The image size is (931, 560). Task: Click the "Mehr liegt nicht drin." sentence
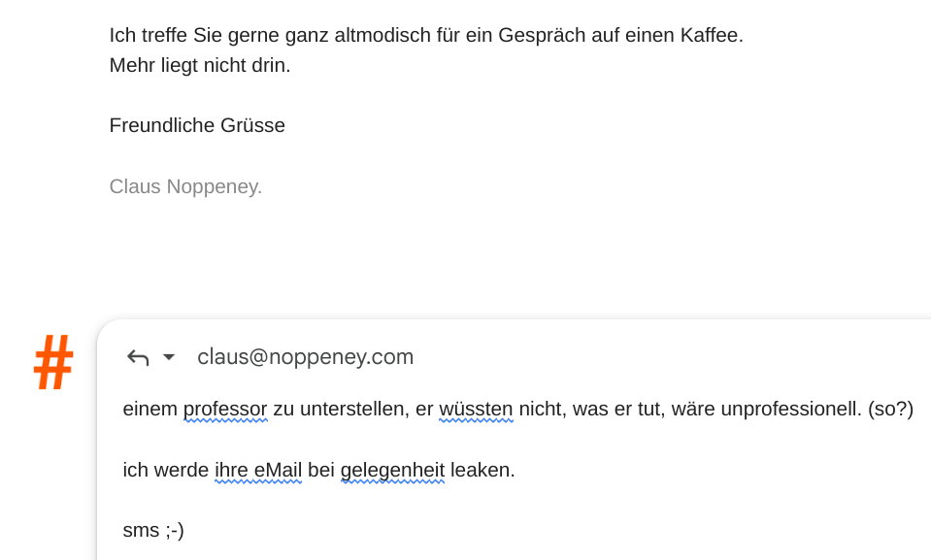(x=200, y=66)
